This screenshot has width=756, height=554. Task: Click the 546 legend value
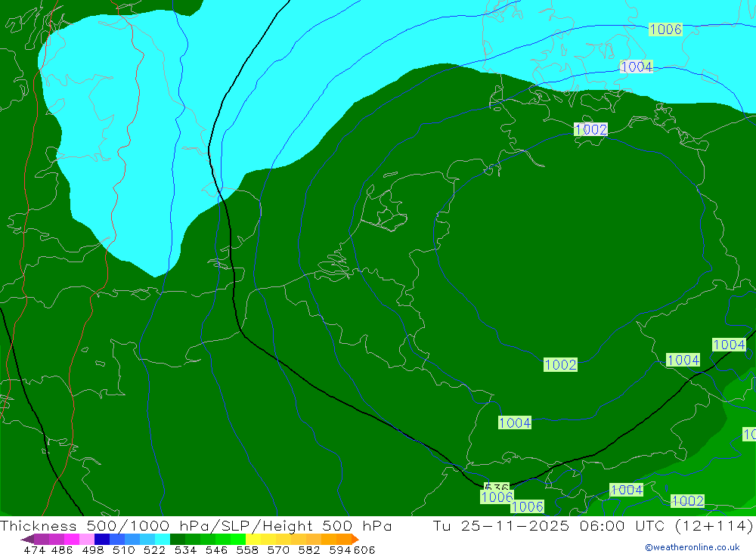[x=216, y=549]
